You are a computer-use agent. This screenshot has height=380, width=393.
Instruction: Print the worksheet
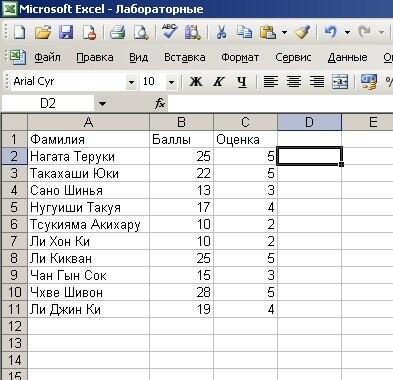[x=118, y=32]
